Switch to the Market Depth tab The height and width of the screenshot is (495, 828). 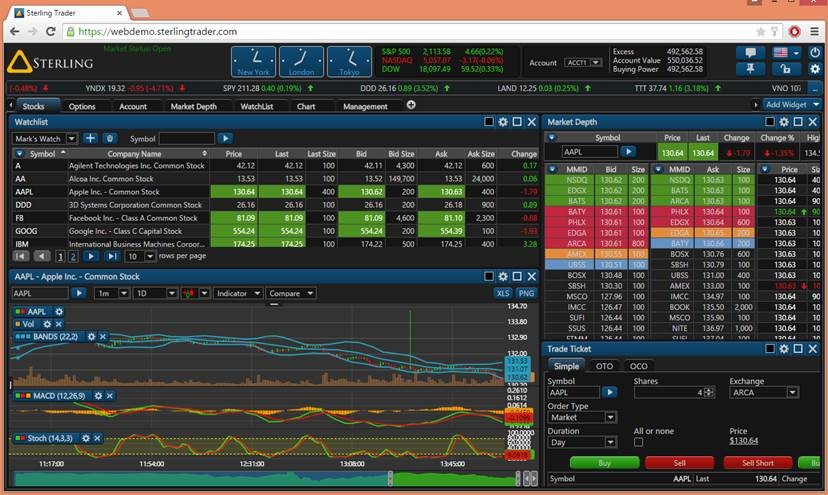point(193,106)
